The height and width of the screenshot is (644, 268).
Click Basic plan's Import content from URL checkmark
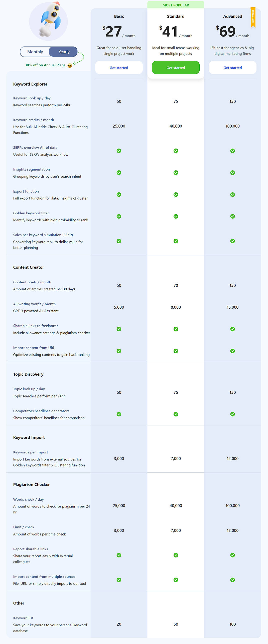119,351
